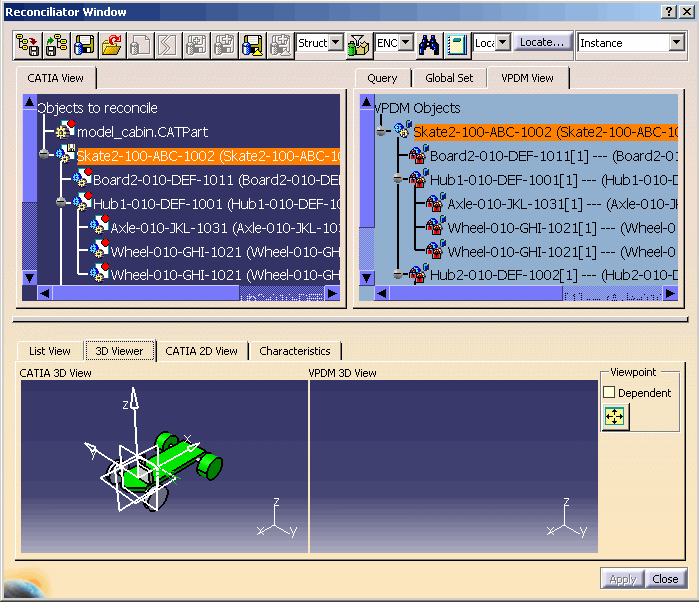Collapse Hub2-010-DEF-1002[1] node in VPDM view
This screenshot has height=602, width=699.
coord(398,274)
